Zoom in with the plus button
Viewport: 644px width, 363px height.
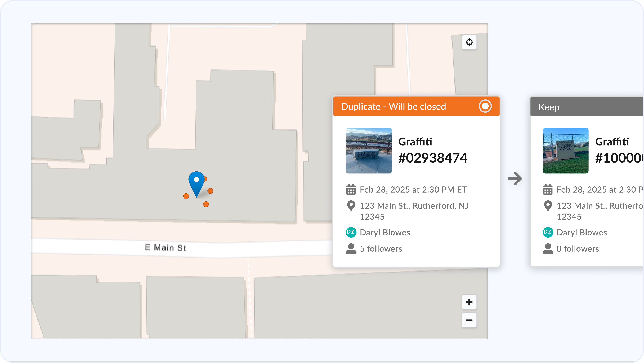(469, 302)
